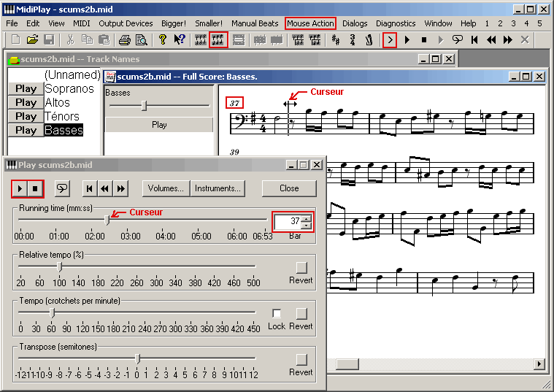Click the Close button in the Play dialog
The image size is (554, 392).
tap(289, 188)
